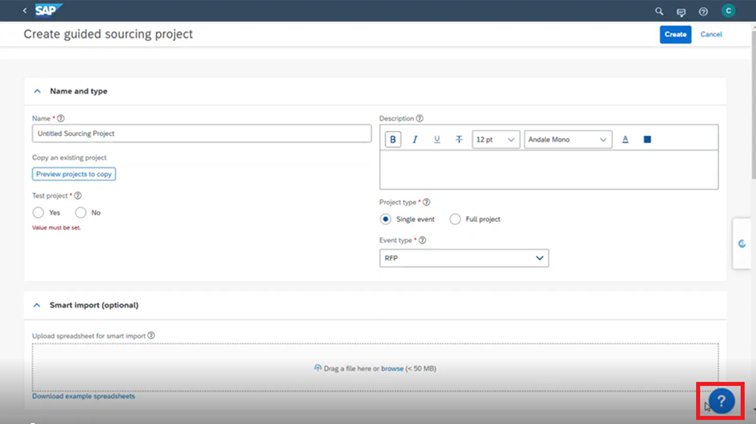The width and height of the screenshot is (756, 424).
Task: Open the 12 pt font size dropdown
Action: click(x=496, y=139)
